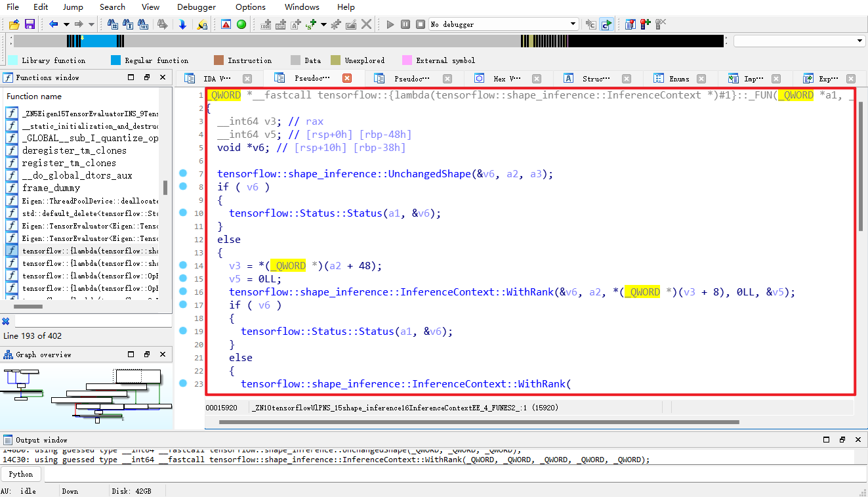Click the binoculars text search icon

(x=128, y=24)
